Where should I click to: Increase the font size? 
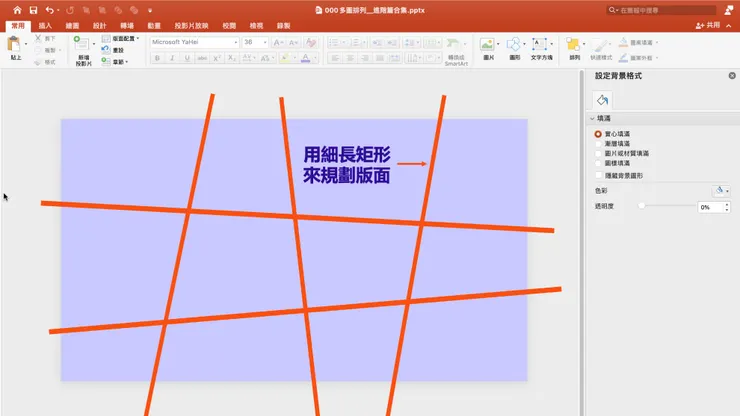[278, 42]
